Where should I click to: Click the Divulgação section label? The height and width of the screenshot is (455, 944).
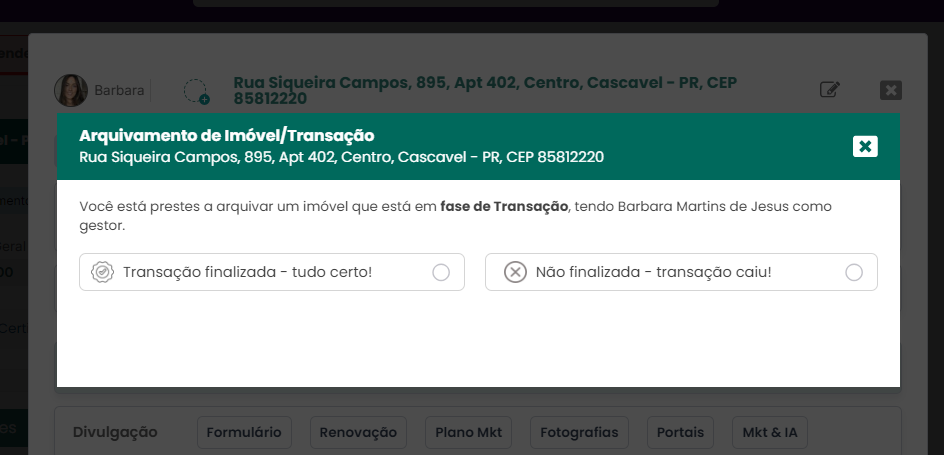(115, 432)
